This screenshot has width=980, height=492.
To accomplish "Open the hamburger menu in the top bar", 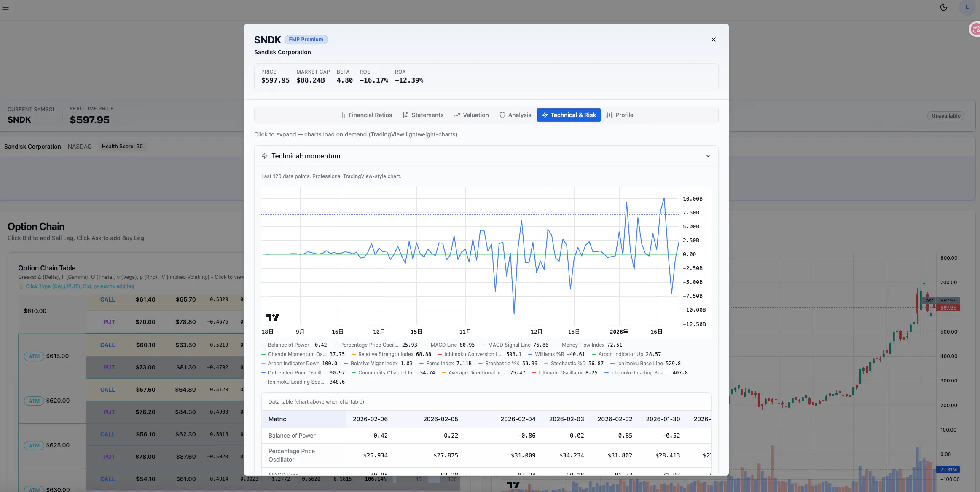I will click(x=5, y=7).
